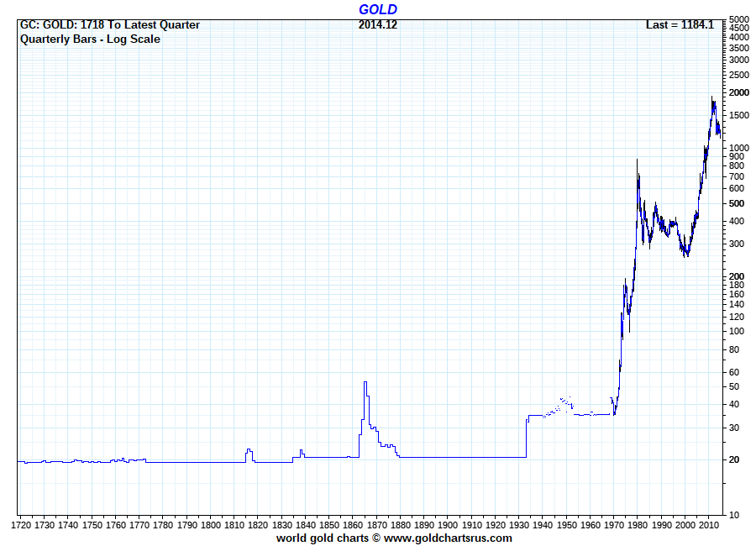Viewport: 756px width, 546px height.
Task: Click the 1720 year axis label
Action: (x=20, y=525)
